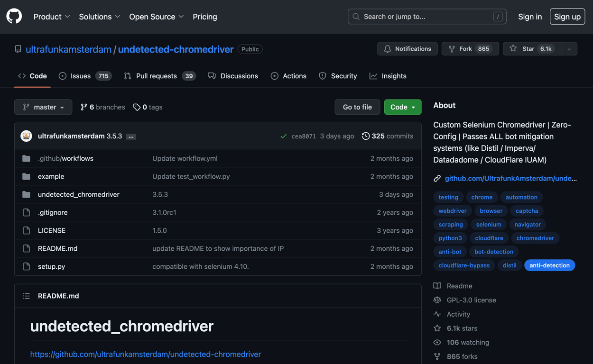The image size is (593, 364).
Task: Expand the Solutions menu
Action: tap(100, 17)
